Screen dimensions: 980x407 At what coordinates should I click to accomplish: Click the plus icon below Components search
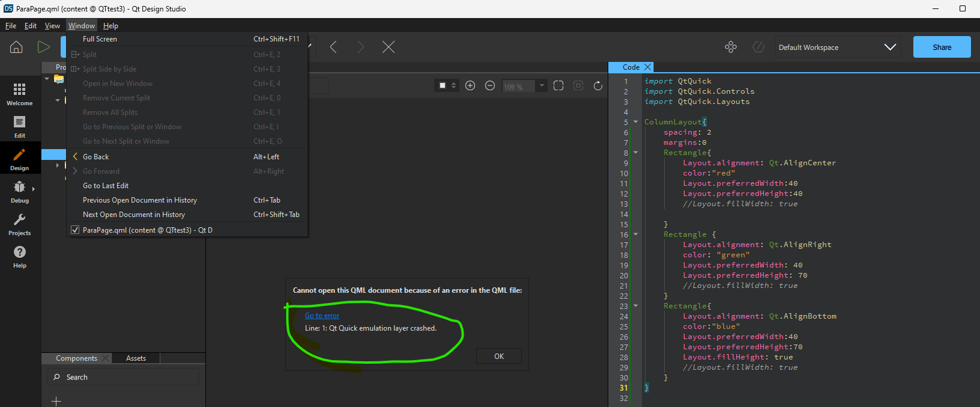coord(56,401)
